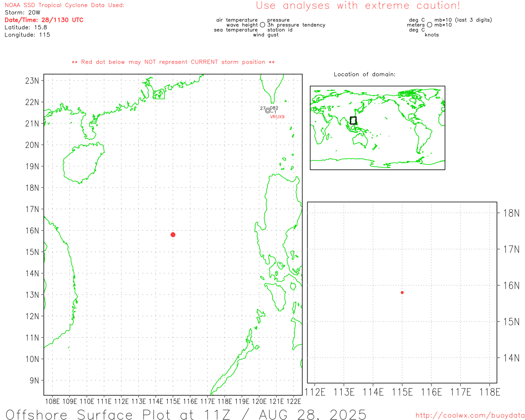Screen dimensions: 525x420
Task: Click the 108E longitude label on main map
Action: coord(52,401)
